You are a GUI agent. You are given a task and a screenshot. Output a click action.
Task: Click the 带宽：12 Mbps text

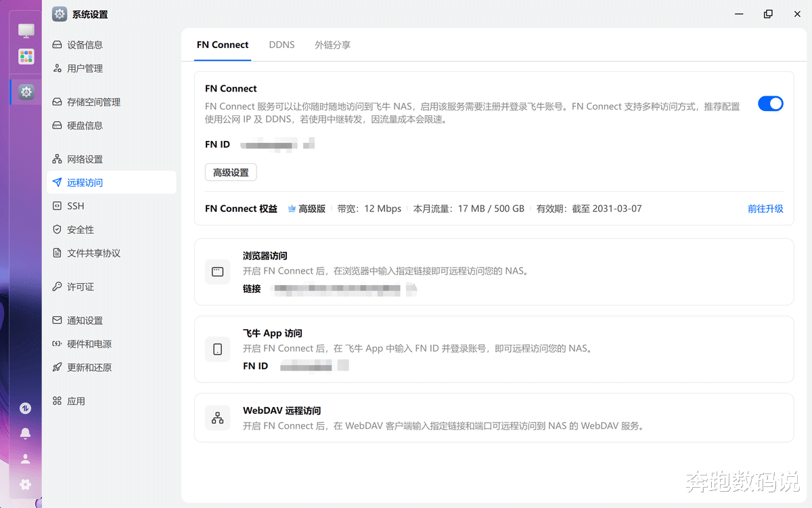(x=369, y=209)
